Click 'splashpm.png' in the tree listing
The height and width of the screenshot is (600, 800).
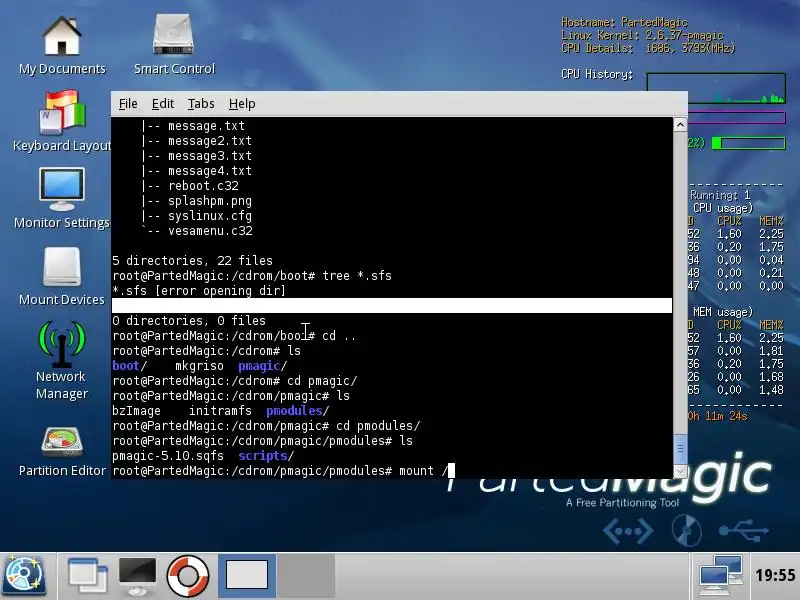coord(210,201)
